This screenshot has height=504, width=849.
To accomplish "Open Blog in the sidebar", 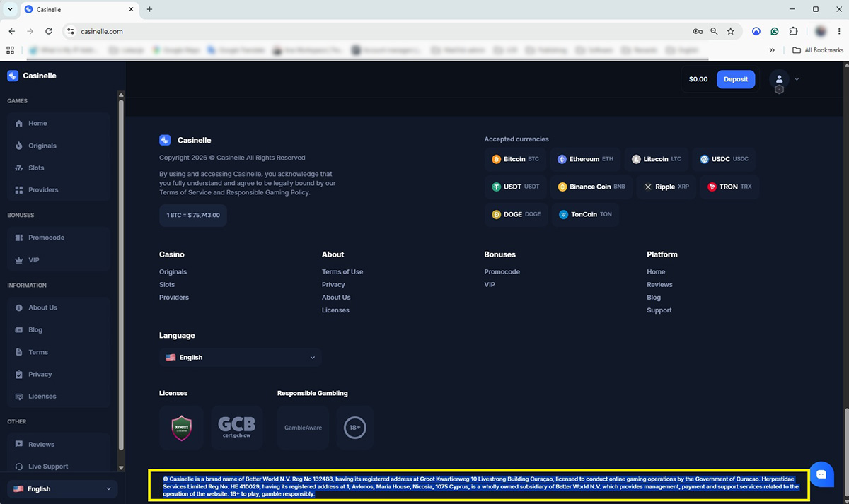I will click(60, 329).
